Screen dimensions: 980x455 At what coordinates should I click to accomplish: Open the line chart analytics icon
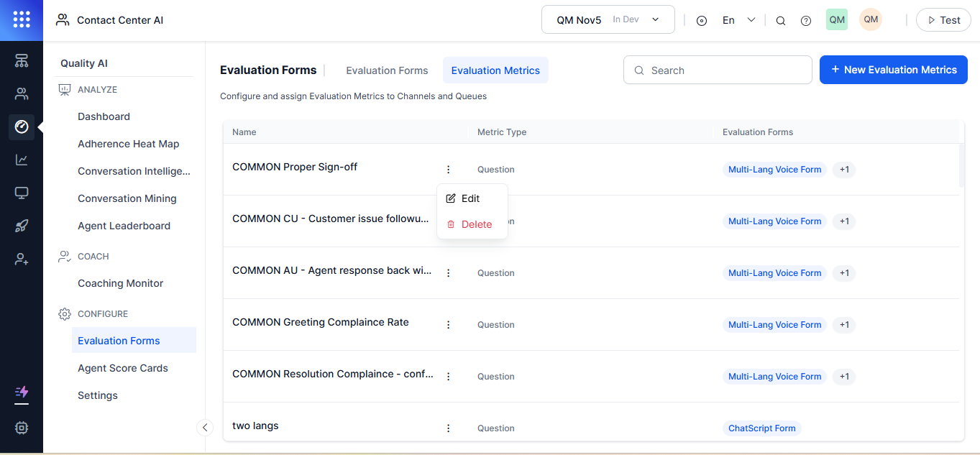(22, 160)
